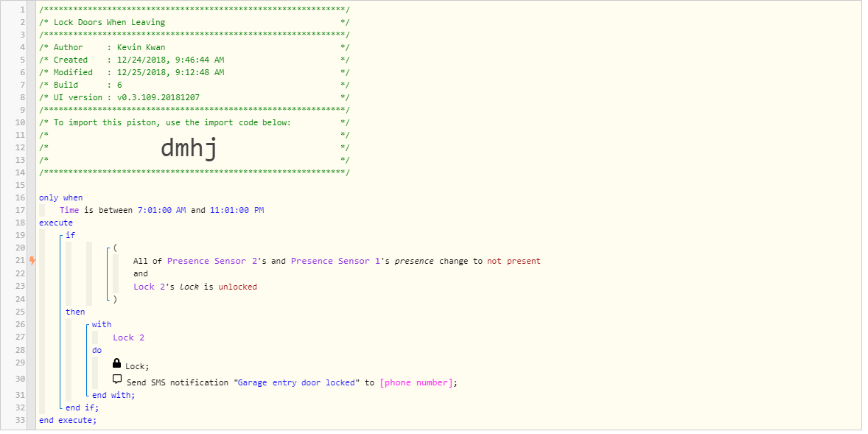
Task: Click the padlock icon before Lock;
Action: [117, 363]
